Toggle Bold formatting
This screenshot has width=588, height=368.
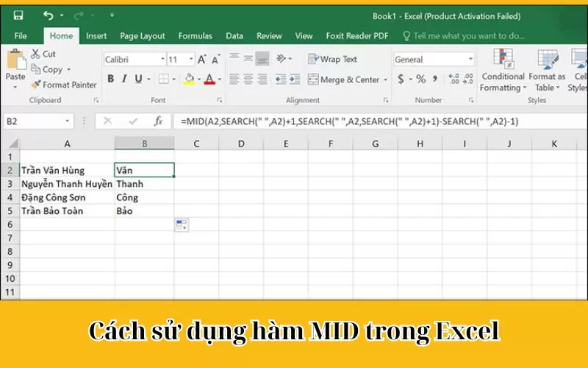(111, 79)
